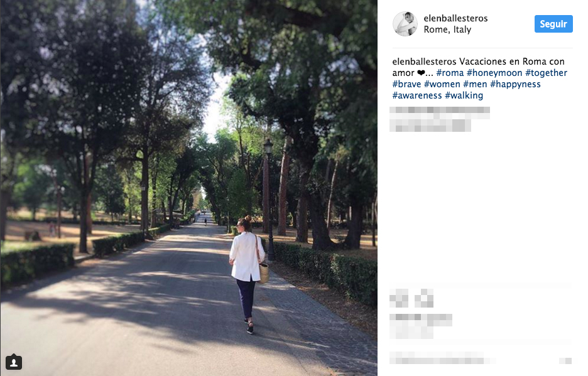588x376 pixels.
Task: Follow the account with the Seguir button
Action: [x=553, y=24]
